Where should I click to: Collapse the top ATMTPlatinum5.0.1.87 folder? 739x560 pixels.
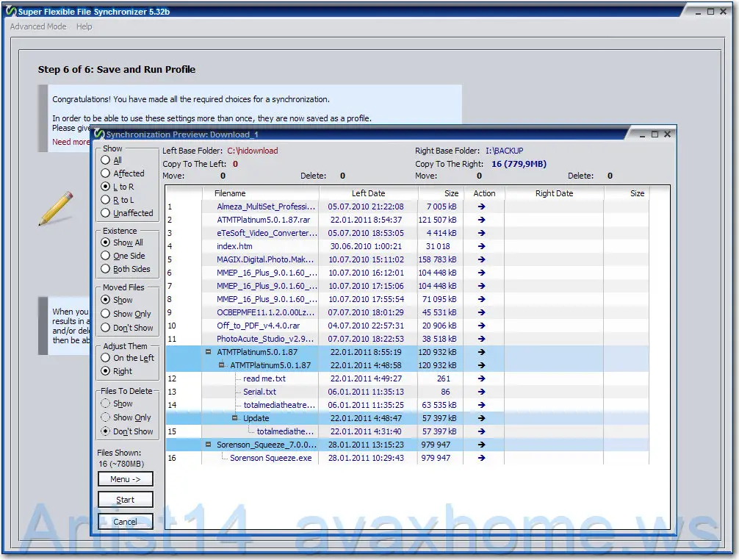209,351
